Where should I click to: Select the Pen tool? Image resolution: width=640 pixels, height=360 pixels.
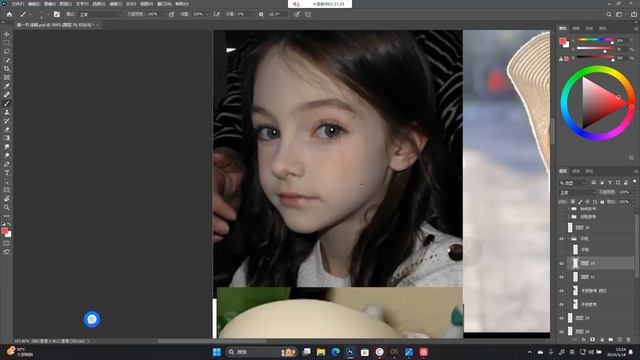[x=7, y=164]
